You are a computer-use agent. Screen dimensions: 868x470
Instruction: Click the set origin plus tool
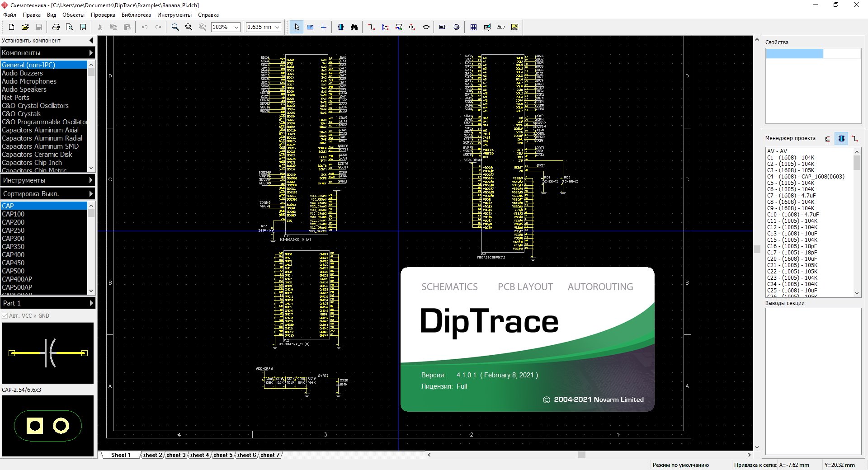[x=324, y=27]
